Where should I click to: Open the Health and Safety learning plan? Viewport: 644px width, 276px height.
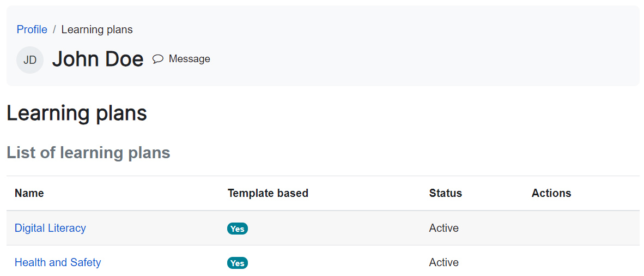58,262
